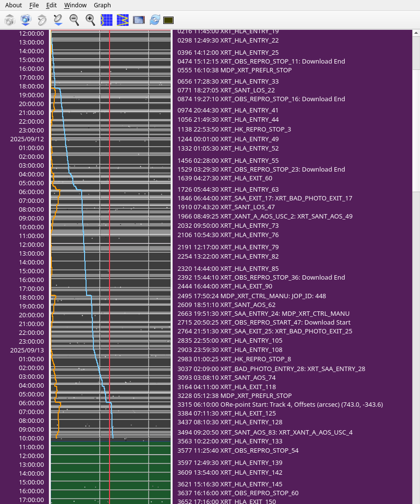
Task: Click the satellite dish with up arrow icon
Action: pyautogui.click(x=42, y=20)
